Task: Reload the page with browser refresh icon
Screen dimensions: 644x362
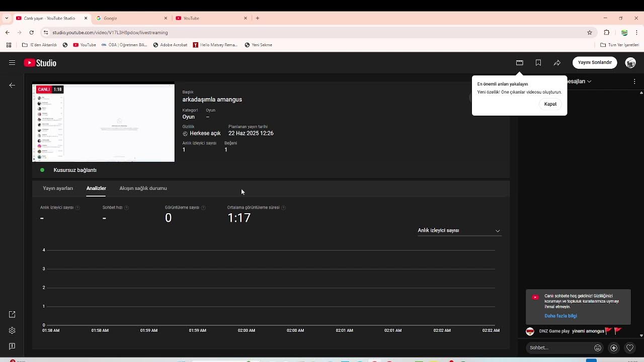Action: click(31, 32)
